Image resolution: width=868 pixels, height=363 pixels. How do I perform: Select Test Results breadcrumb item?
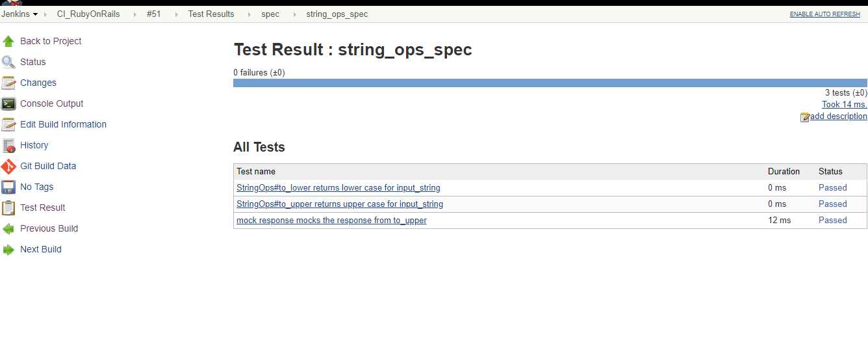(x=211, y=14)
